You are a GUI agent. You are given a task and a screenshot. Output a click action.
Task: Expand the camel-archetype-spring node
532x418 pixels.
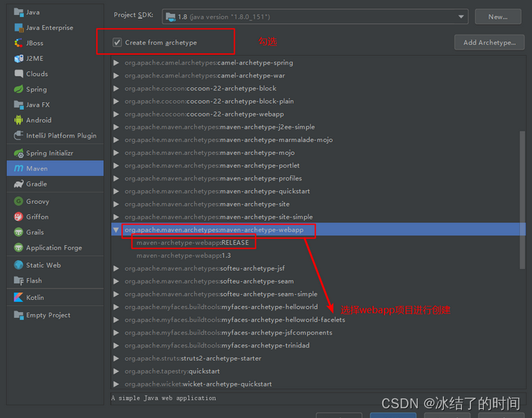click(116, 62)
